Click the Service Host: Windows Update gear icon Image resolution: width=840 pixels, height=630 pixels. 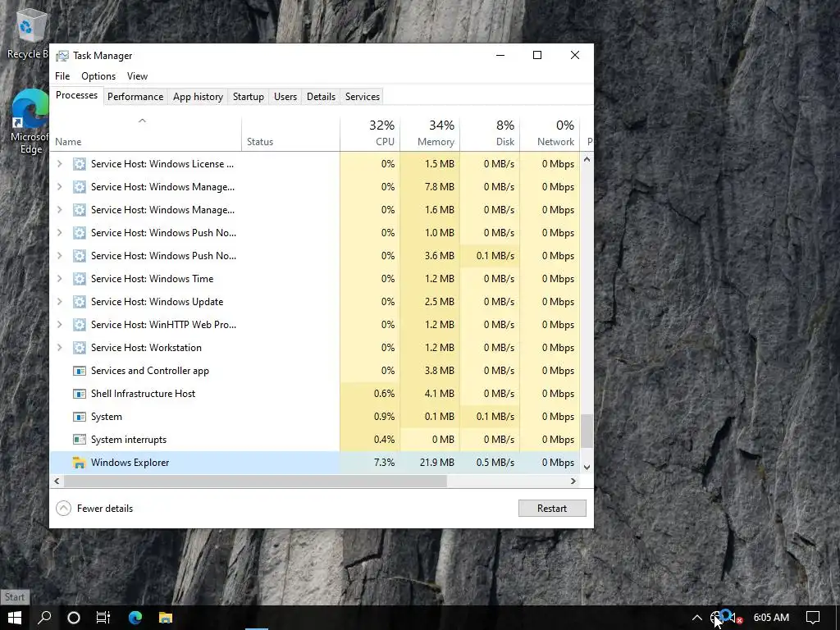pos(80,302)
